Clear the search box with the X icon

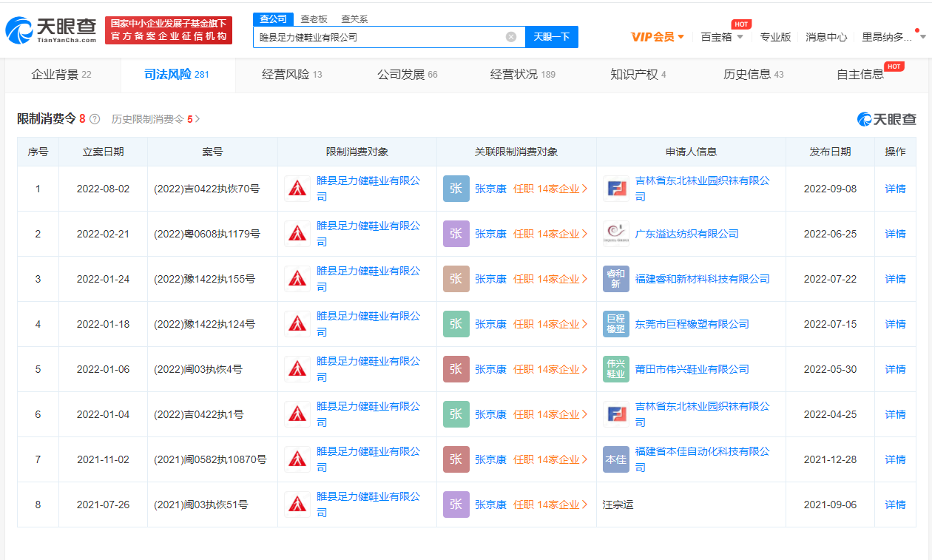511,37
